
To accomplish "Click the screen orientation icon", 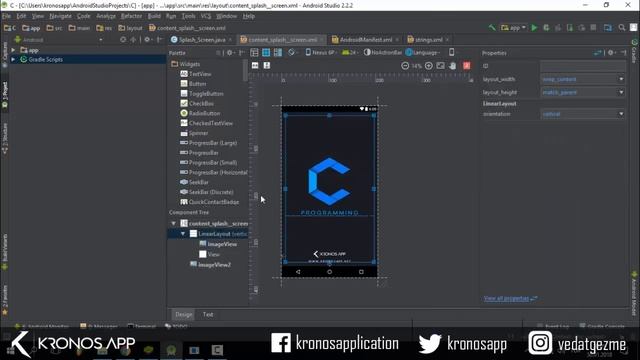I will [x=292, y=53].
